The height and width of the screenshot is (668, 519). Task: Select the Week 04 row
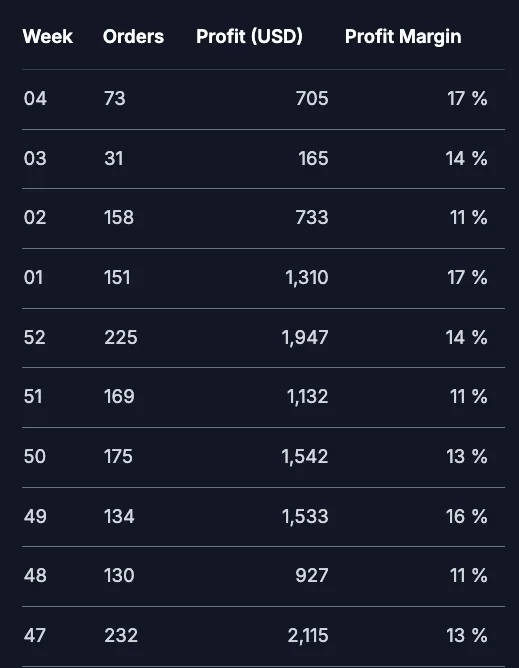click(x=263, y=99)
